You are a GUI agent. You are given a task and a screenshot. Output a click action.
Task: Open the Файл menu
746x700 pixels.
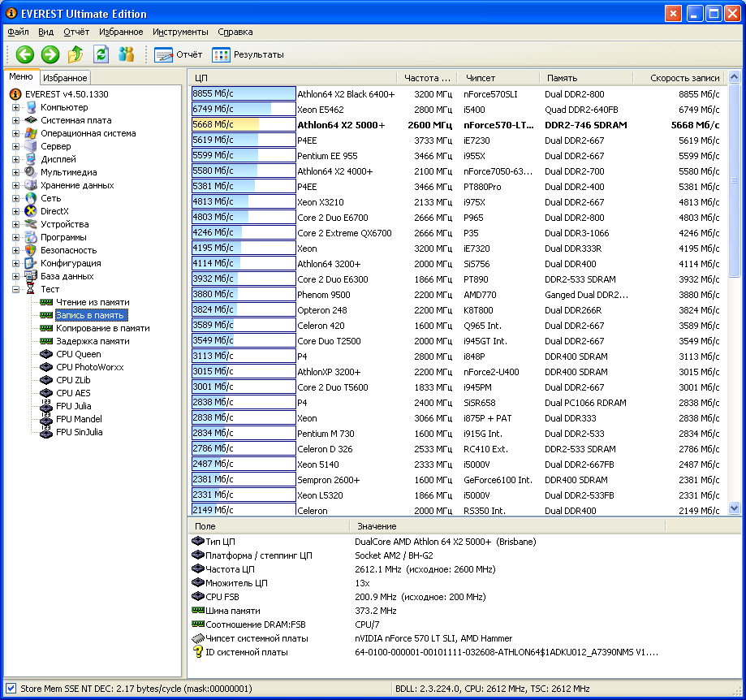click(x=18, y=32)
